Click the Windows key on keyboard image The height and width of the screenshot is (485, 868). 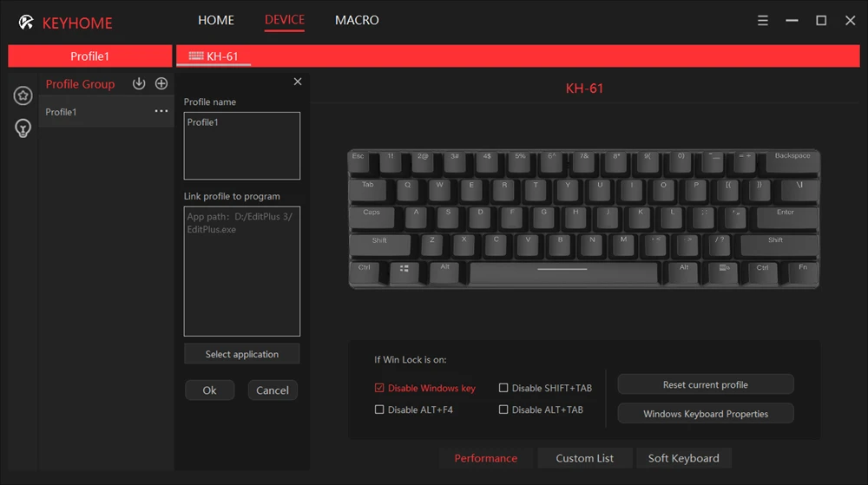tap(404, 269)
